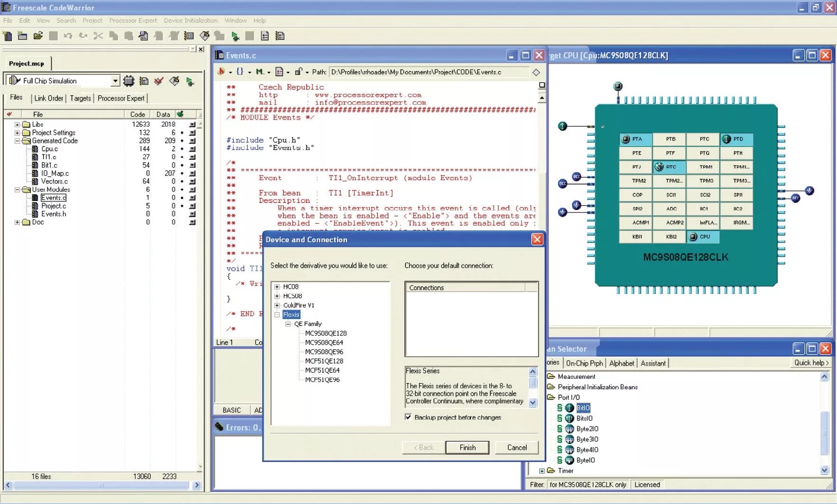Toggle Backup project before changes checkbox
This screenshot has height=504, width=837.
(x=408, y=417)
